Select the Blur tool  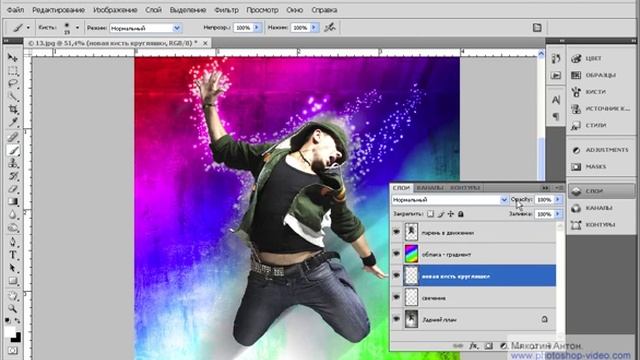pos(13,215)
